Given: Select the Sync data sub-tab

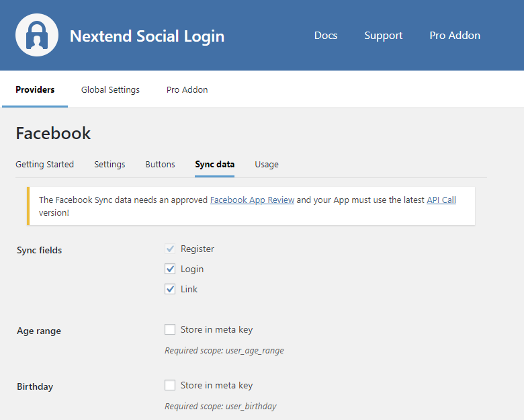Looking at the screenshot, I should pyautogui.click(x=214, y=164).
